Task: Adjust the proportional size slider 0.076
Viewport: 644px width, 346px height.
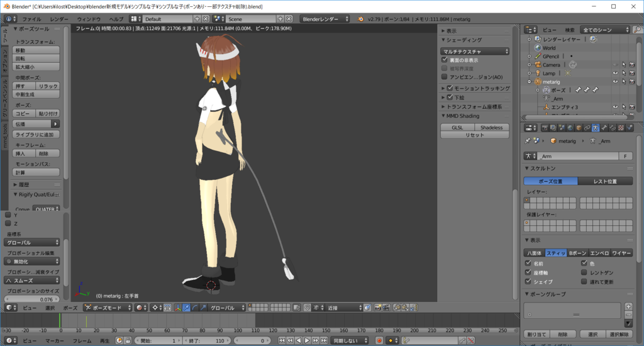Action: pos(32,299)
